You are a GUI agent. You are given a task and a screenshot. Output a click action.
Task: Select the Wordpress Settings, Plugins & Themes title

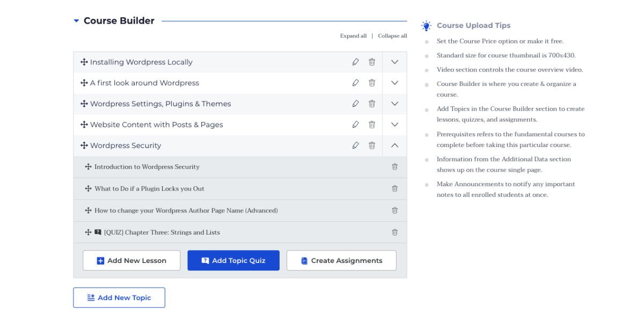click(x=160, y=104)
